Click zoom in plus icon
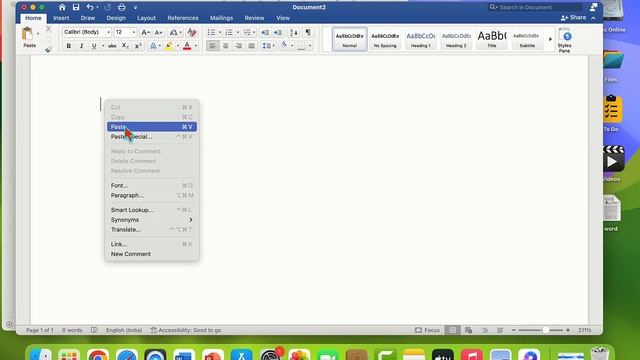The image size is (640, 360). [x=568, y=330]
